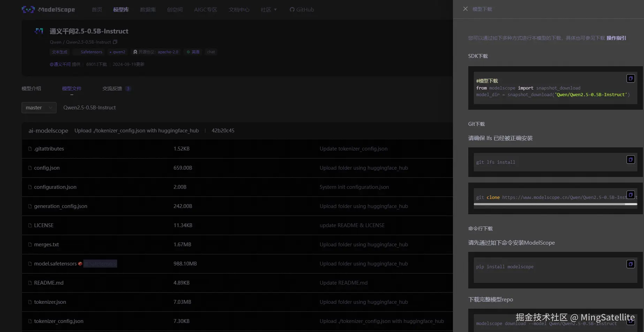Switch to the 模型文件 tab
This screenshot has width=644, height=332.
72,88
